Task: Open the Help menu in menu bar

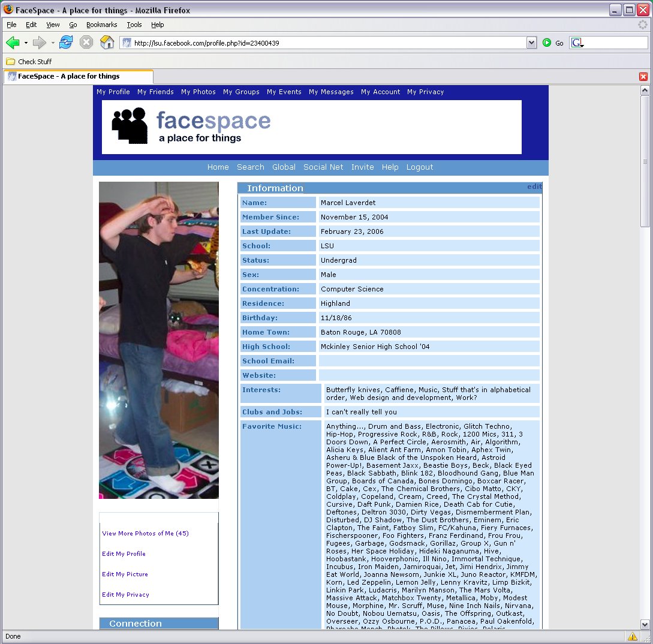Action: tap(158, 25)
